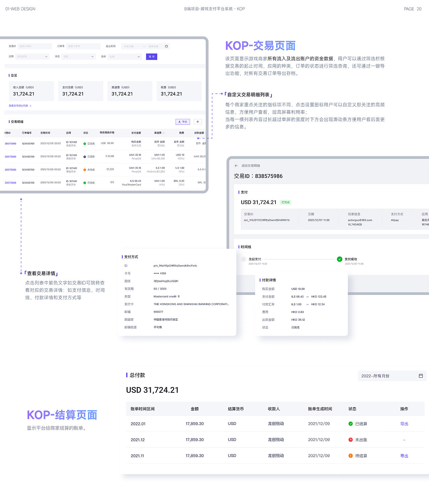The height and width of the screenshot is (504, 429).
Task: Click the orange warning icon beside 未完成
Action: click(x=85, y=170)
